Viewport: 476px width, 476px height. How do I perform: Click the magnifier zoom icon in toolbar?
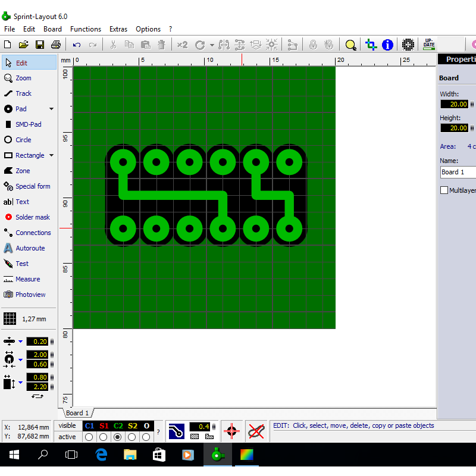[350, 45]
